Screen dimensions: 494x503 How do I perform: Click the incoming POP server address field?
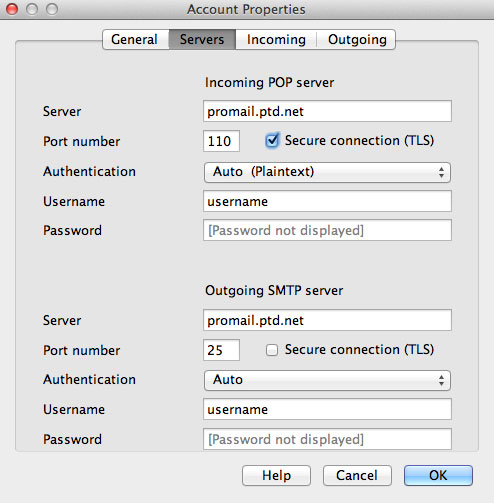(327, 111)
